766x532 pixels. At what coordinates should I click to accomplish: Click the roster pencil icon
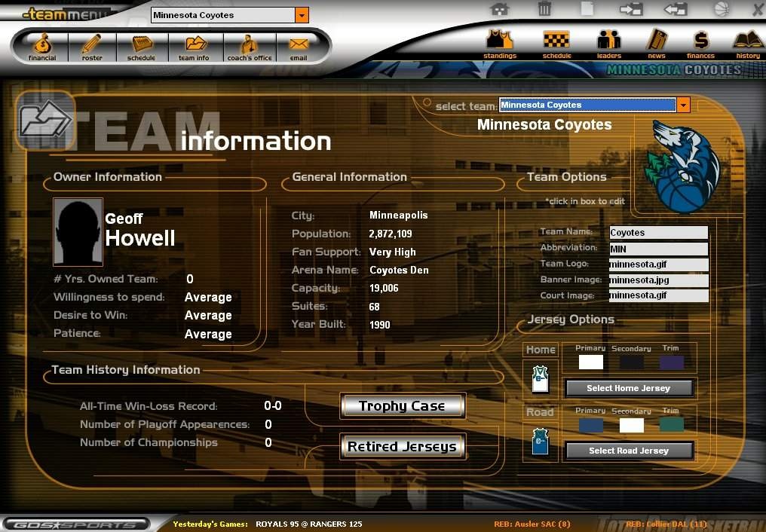coord(92,46)
